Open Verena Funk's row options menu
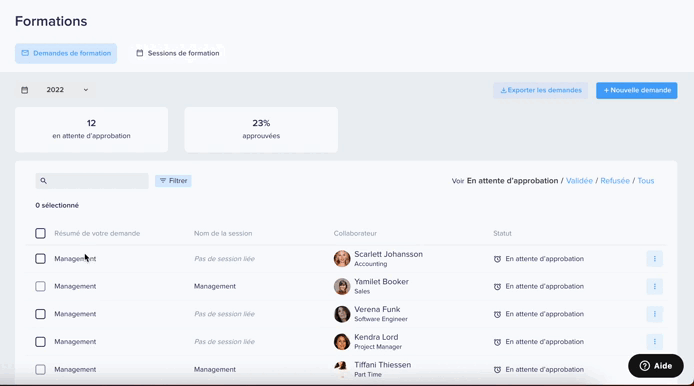The height and width of the screenshot is (386, 694). tap(655, 314)
